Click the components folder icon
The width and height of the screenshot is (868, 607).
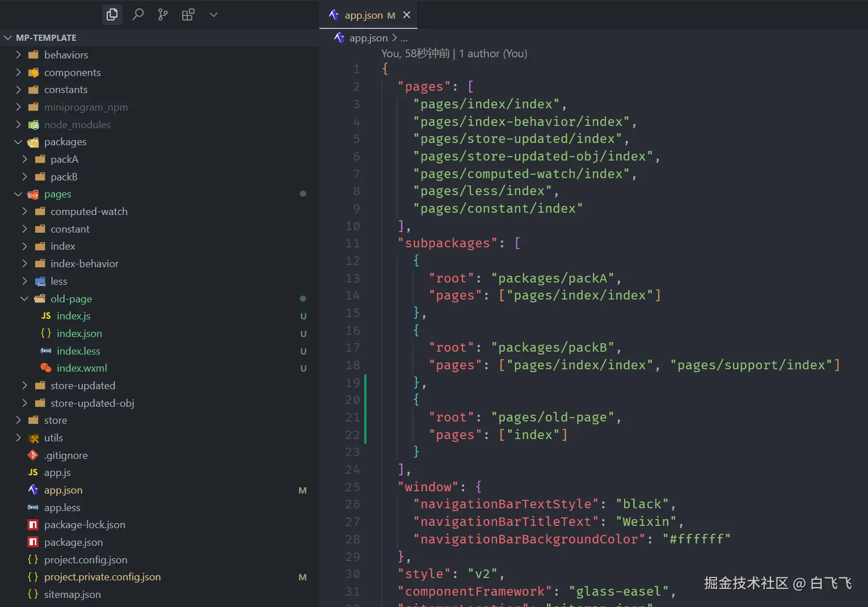[x=33, y=73]
